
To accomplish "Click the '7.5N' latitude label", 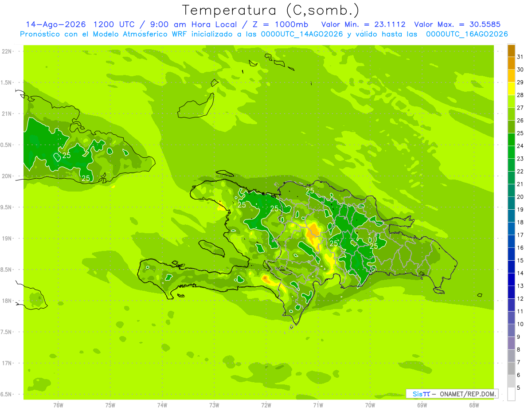I will [6, 332].
